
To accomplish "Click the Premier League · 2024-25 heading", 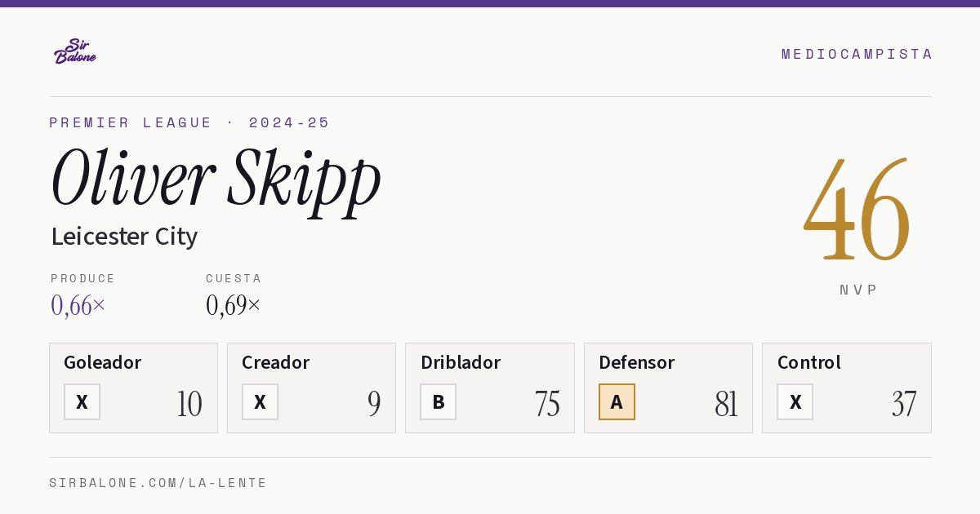I will click(189, 122).
